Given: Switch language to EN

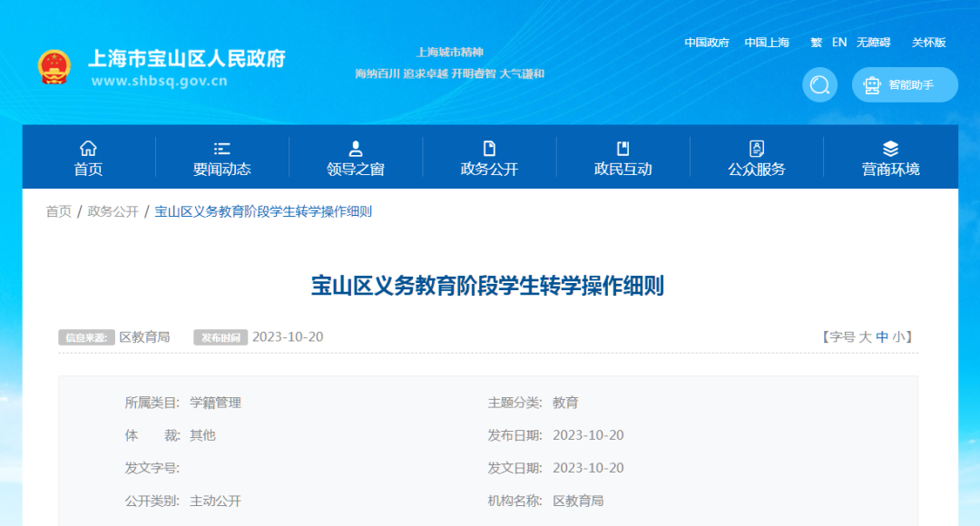Looking at the screenshot, I should [x=839, y=43].
